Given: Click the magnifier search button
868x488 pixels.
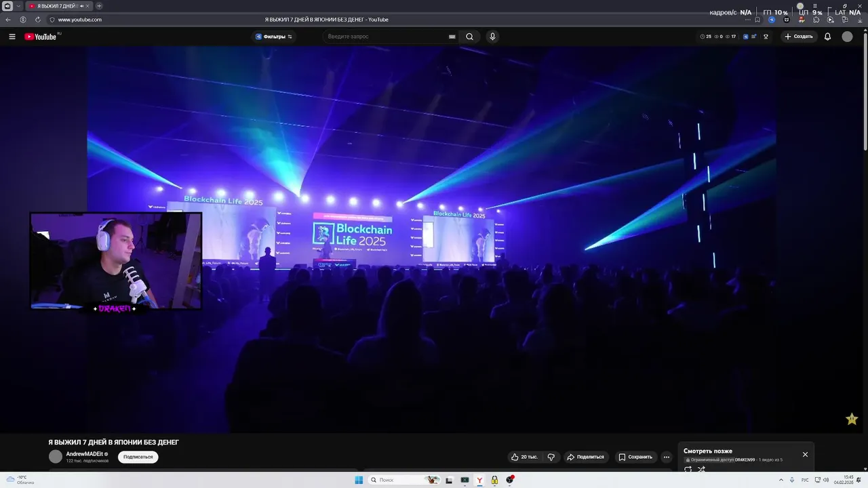Looking at the screenshot, I should click(469, 37).
